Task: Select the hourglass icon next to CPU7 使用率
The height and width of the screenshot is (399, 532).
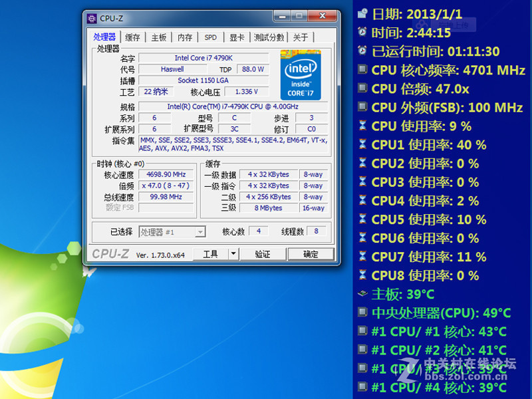Action: [362, 256]
